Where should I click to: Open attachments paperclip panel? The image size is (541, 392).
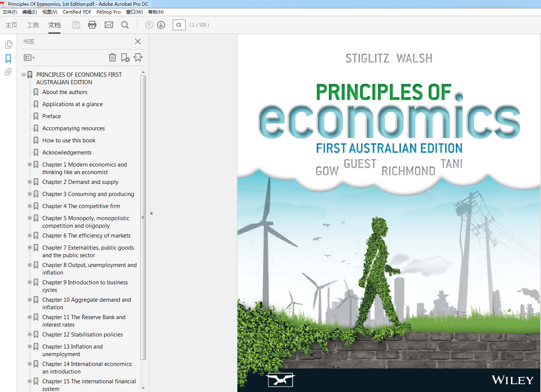pos(8,72)
